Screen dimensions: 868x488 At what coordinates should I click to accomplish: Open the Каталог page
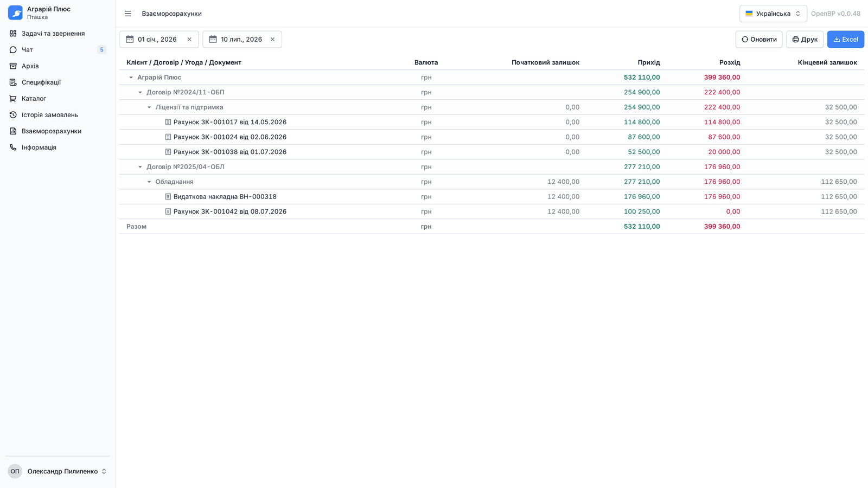click(x=58, y=99)
